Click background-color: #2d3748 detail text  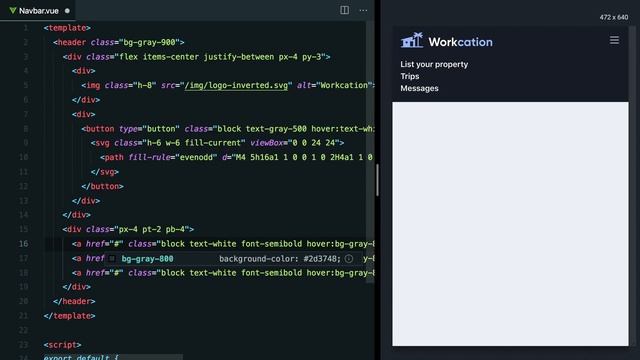click(x=280, y=259)
